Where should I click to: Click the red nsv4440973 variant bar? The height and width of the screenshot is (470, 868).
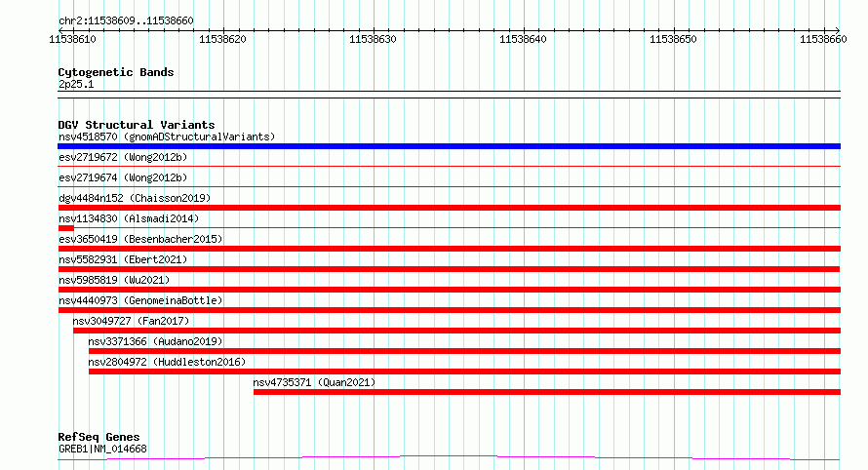(x=449, y=310)
